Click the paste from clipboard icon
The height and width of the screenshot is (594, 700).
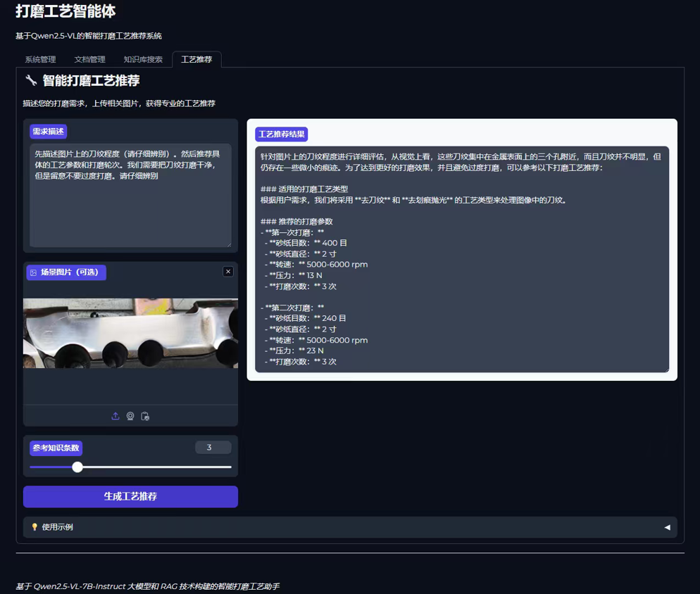pos(145,416)
